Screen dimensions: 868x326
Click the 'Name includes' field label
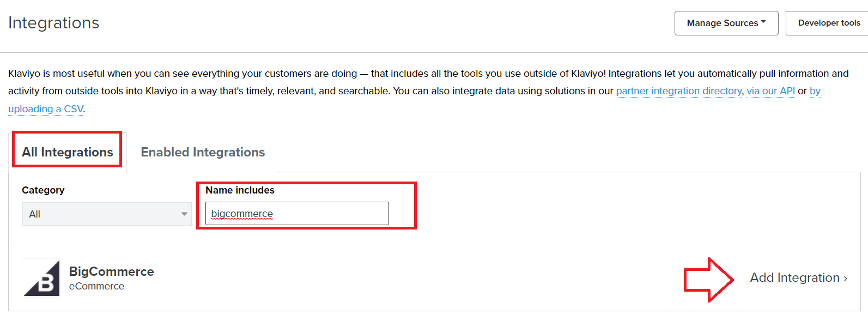[x=240, y=190]
